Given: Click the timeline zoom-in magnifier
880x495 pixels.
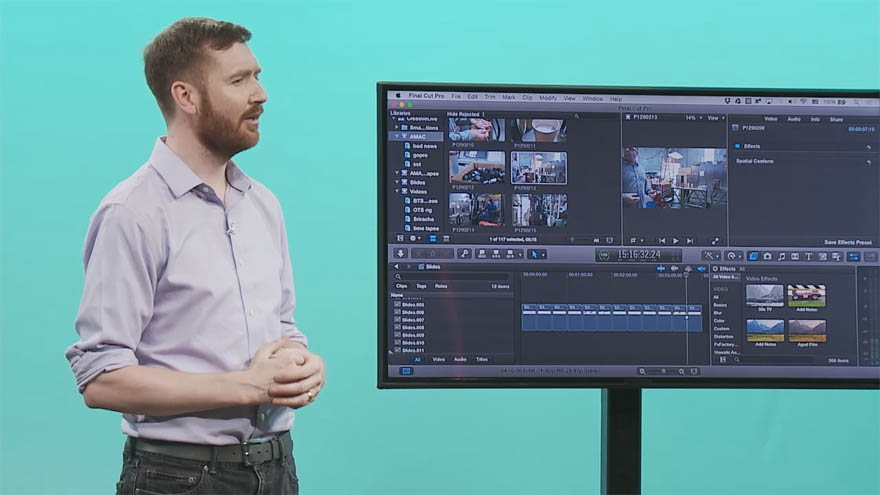Looking at the screenshot, I should point(682,371).
